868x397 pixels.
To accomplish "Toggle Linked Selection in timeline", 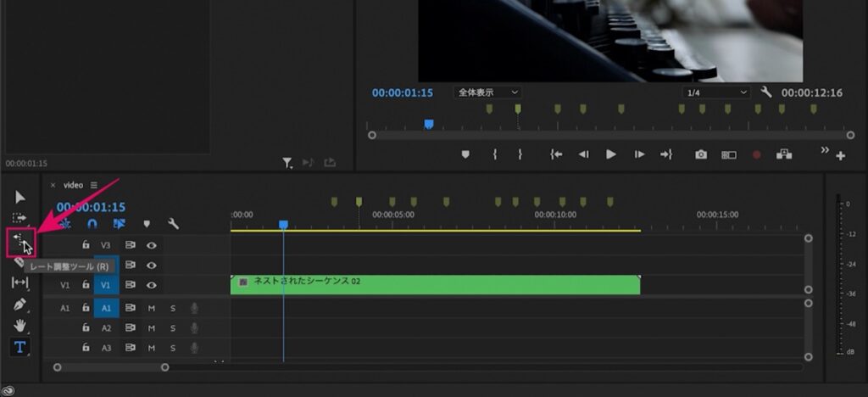I will tap(119, 224).
